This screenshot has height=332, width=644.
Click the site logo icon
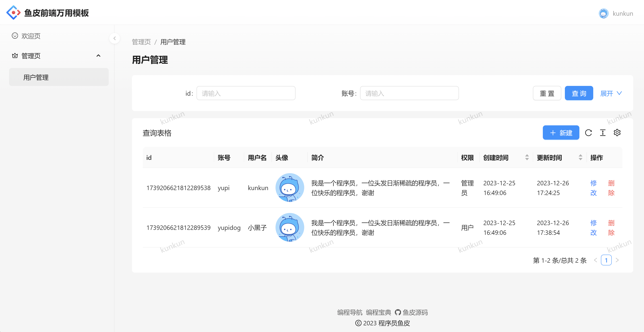13,12
